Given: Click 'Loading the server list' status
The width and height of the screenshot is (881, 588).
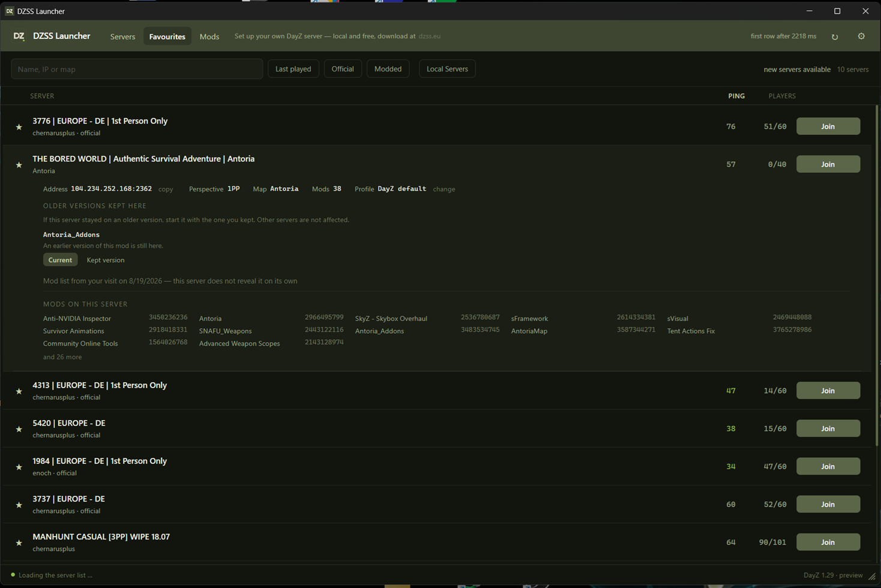Looking at the screenshot, I should (55, 575).
